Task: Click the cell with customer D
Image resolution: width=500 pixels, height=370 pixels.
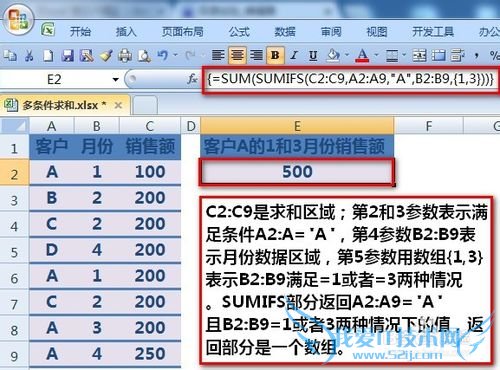Action: tap(51, 250)
